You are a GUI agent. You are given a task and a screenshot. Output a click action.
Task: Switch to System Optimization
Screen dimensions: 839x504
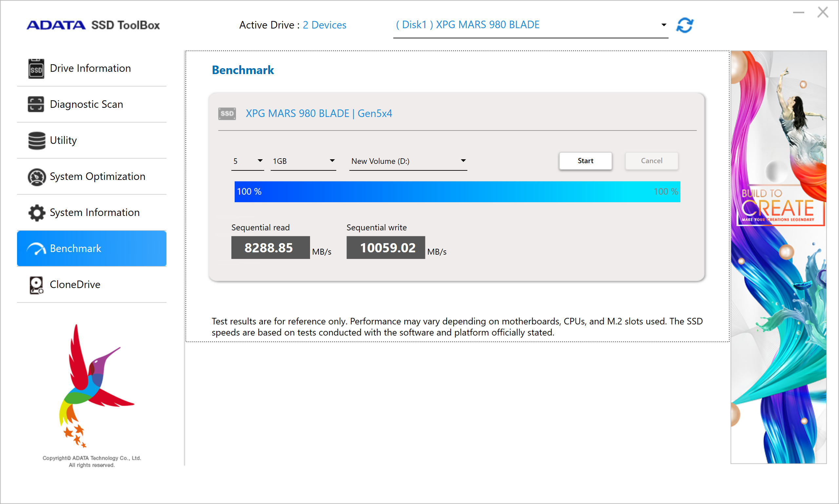[x=92, y=177]
